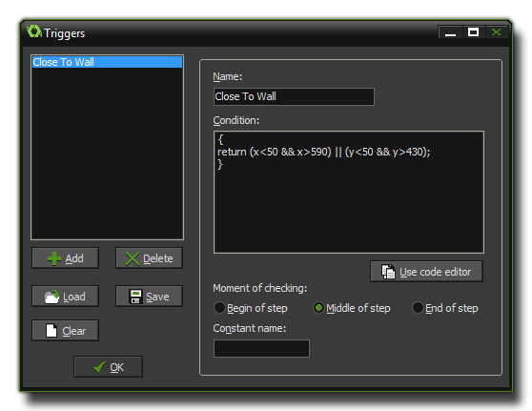Click into the Name text field
532x411 pixels.
tap(294, 96)
